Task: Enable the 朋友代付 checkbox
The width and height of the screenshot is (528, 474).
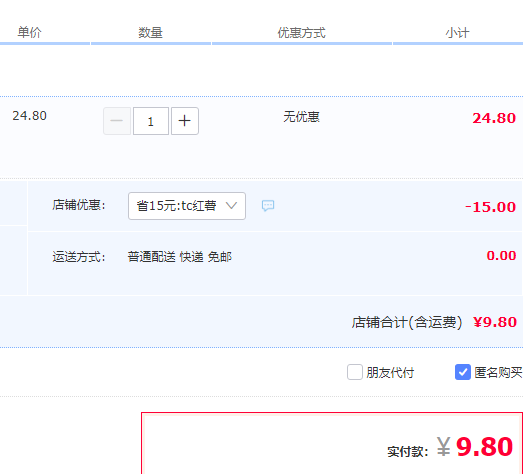Action: [x=355, y=372]
